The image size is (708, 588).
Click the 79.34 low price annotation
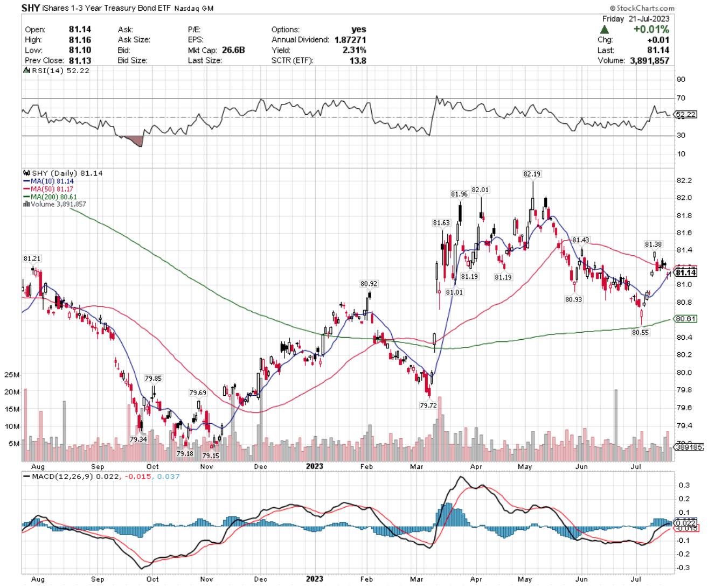tap(138, 439)
